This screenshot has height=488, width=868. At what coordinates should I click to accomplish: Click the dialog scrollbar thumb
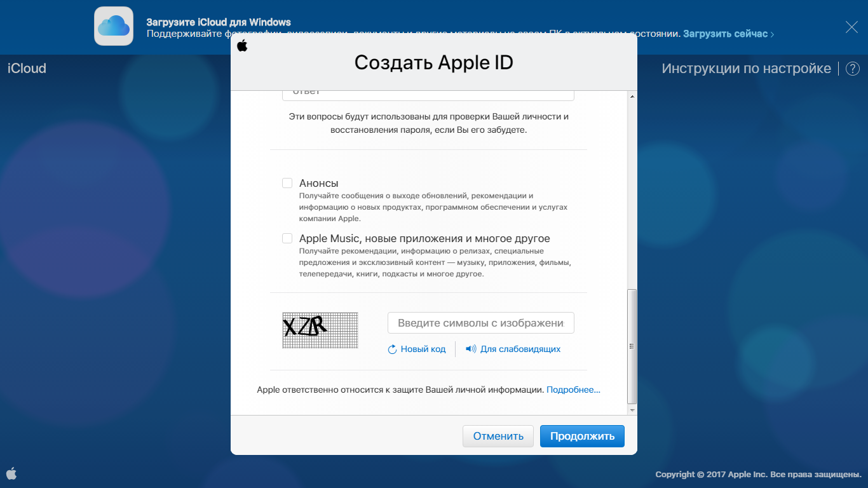click(x=632, y=346)
